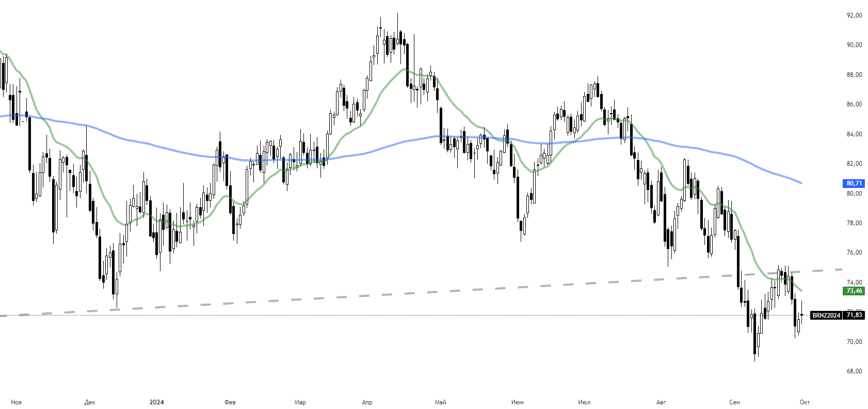Click the 78,00 price axis value
Image resolution: width=868 pixels, height=409 pixels.
pos(854,223)
